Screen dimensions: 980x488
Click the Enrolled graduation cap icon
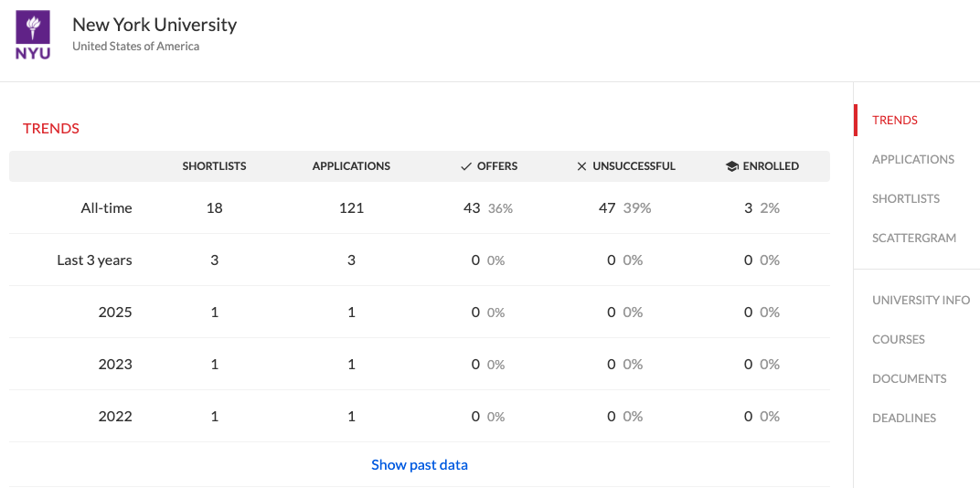click(731, 166)
